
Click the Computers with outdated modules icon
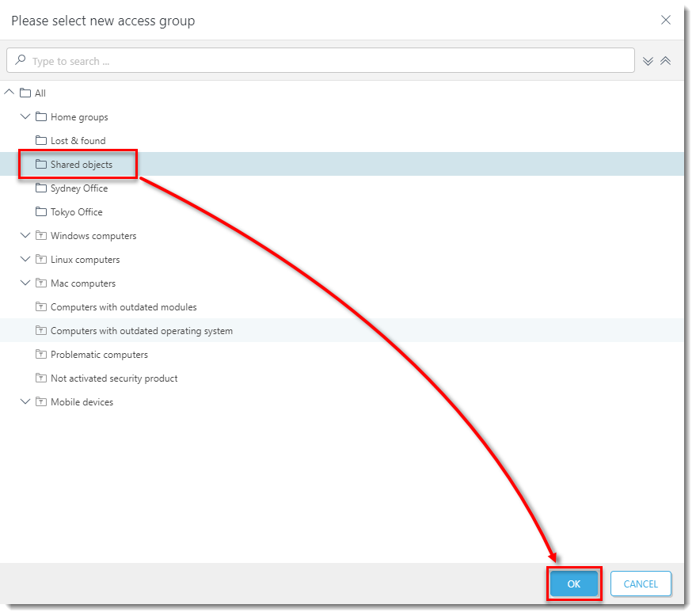click(x=41, y=307)
